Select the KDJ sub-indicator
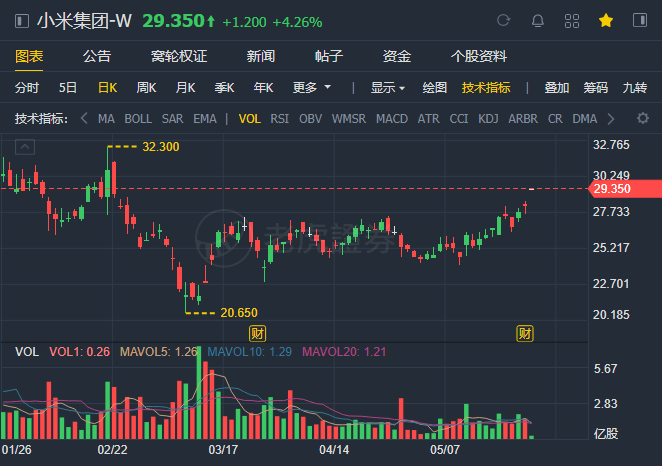The height and width of the screenshot is (466, 662). point(488,119)
